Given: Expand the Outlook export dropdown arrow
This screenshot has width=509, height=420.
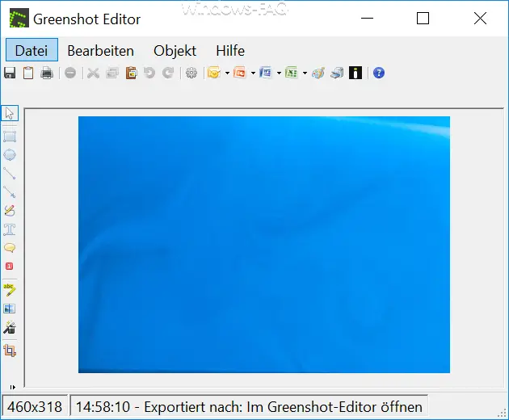Looking at the screenshot, I should (x=227, y=73).
